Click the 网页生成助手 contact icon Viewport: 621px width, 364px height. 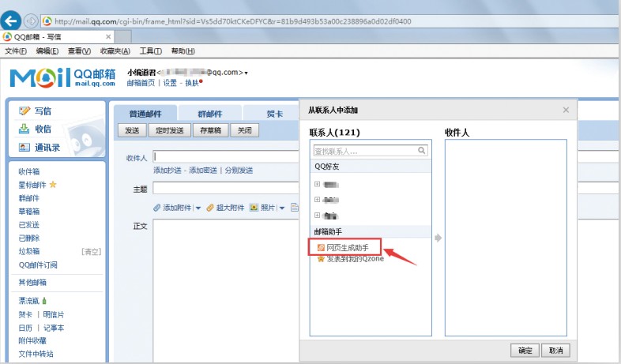[x=320, y=247]
